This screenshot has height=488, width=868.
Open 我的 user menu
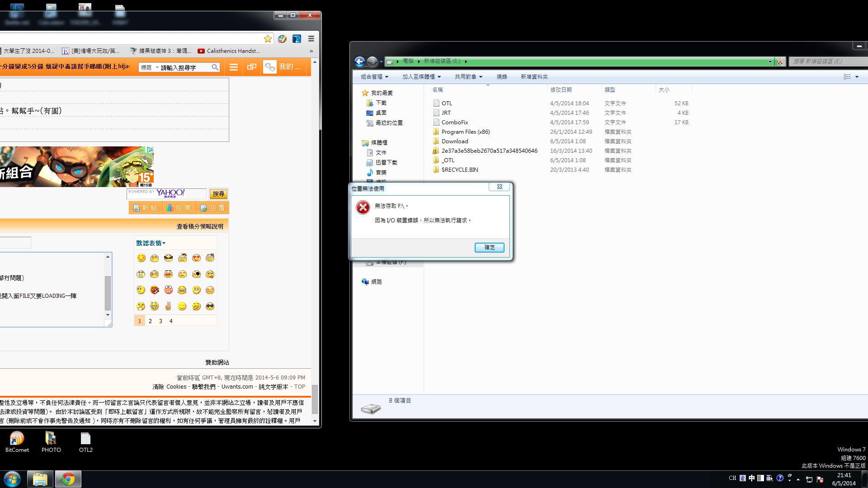pyautogui.click(x=289, y=67)
